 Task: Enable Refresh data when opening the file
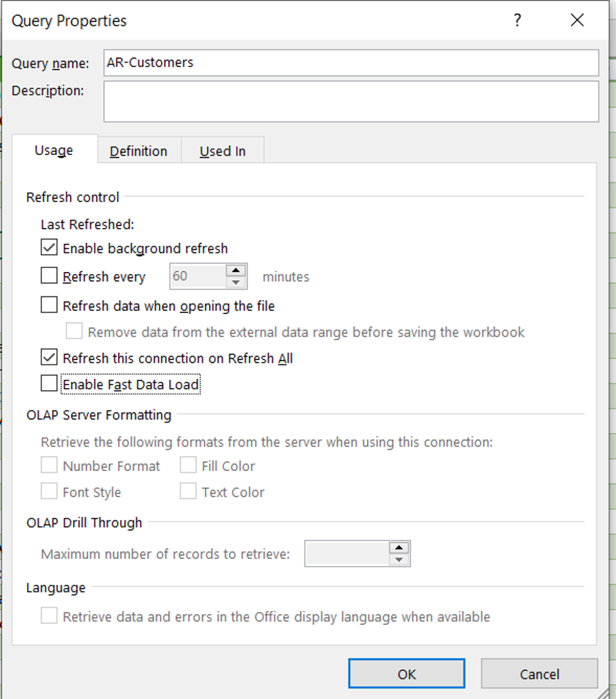pos(49,305)
